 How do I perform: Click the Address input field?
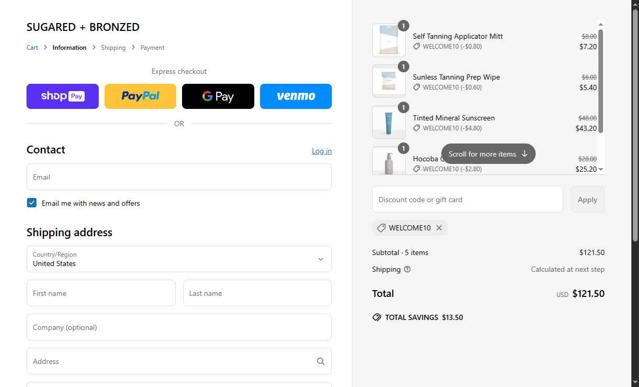pos(179,361)
